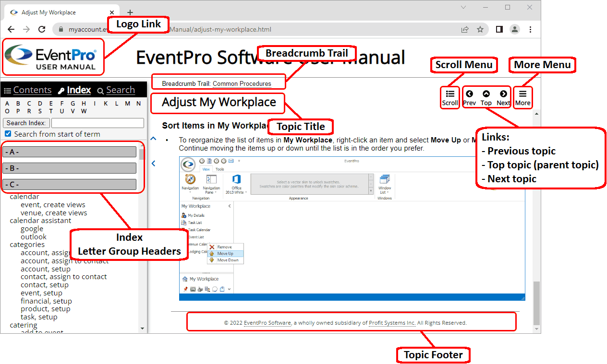Open the tab search dropdown chevron
Image resolution: width=607 pixels, height=364 pixels.
click(463, 7)
